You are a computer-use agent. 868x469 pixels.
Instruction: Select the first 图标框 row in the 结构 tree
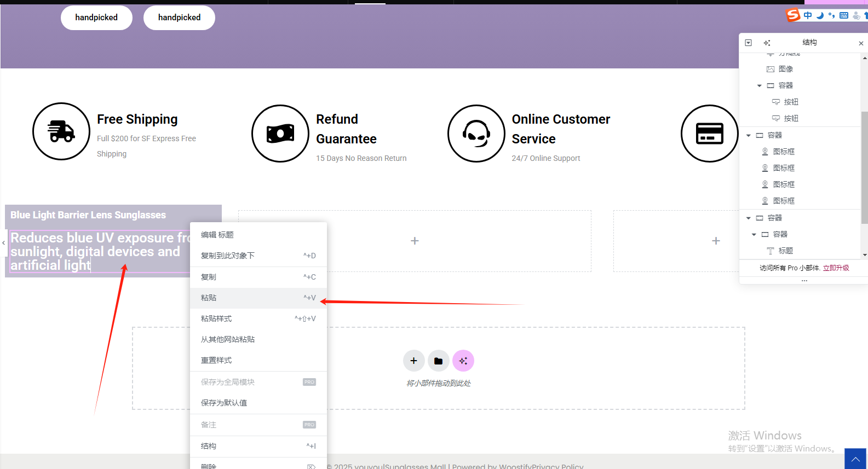[x=800, y=152]
